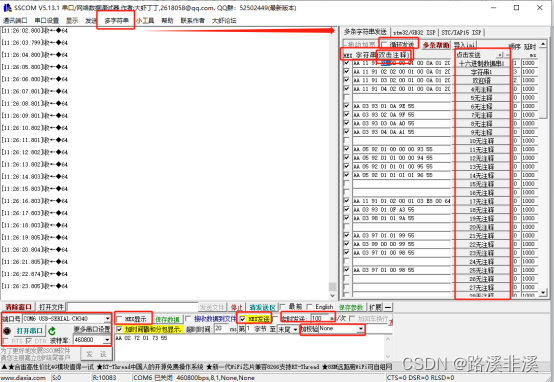Open the 显示 menu

[x=72, y=20]
